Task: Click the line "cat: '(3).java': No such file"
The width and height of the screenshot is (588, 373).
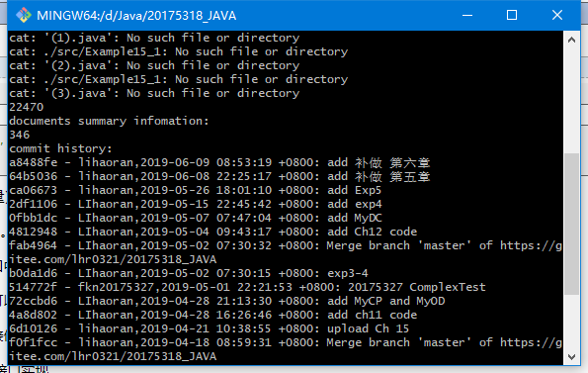Action: click(154, 93)
